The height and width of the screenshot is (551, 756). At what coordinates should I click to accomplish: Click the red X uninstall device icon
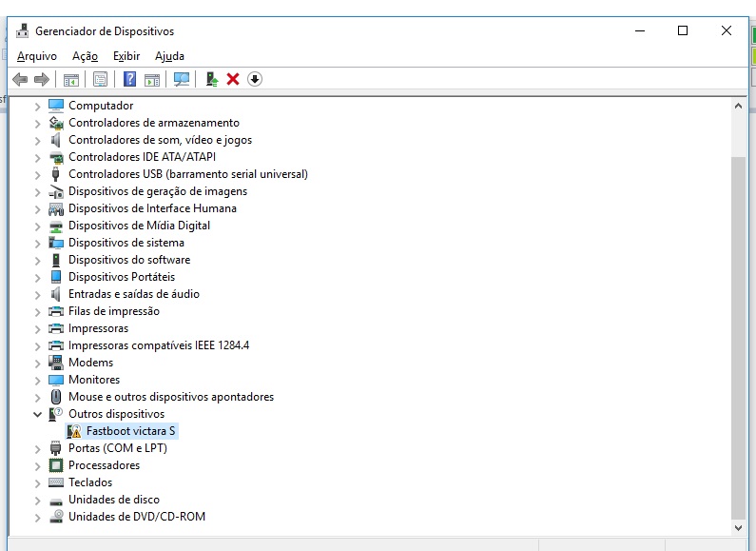click(x=233, y=79)
